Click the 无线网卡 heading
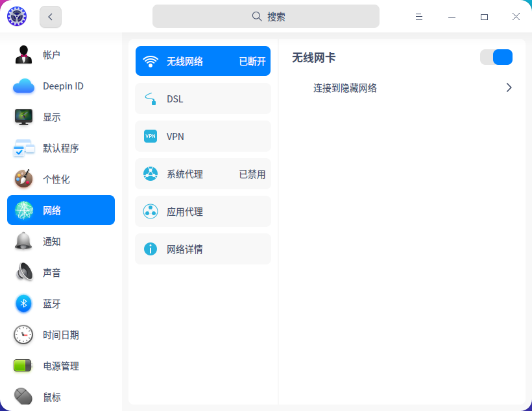Image resolution: width=532 pixels, height=411 pixels. [314, 58]
